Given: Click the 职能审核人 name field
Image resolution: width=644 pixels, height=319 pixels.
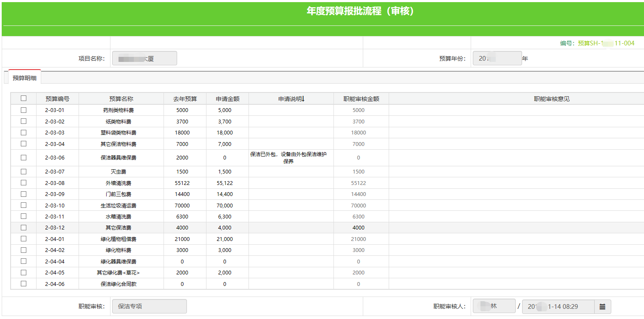Looking at the screenshot, I should [494, 306].
